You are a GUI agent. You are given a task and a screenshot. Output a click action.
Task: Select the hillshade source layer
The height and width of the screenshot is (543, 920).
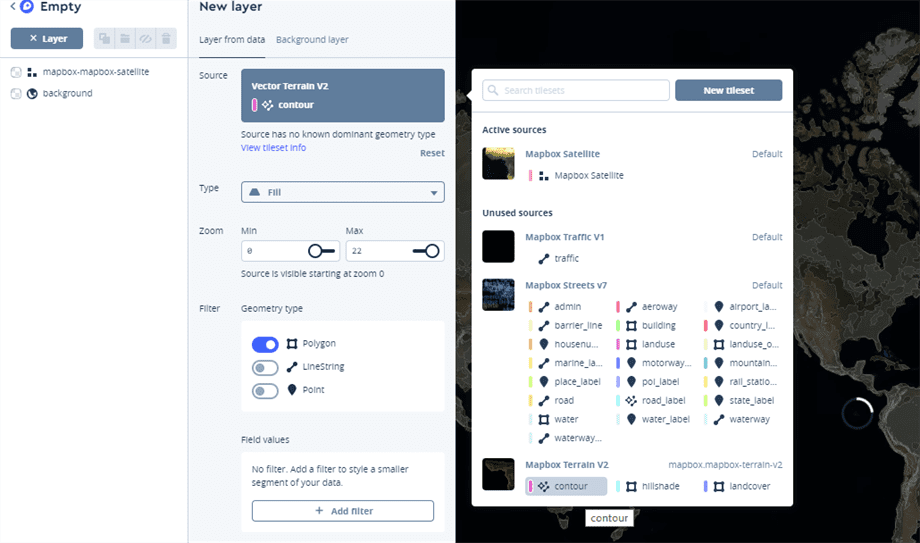[654, 486]
